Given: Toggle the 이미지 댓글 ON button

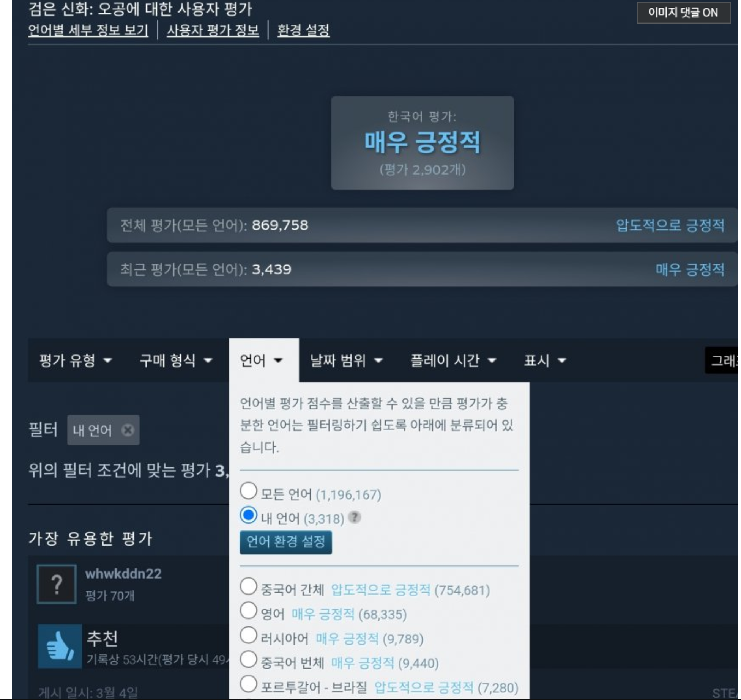Looking at the screenshot, I should (683, 13).
